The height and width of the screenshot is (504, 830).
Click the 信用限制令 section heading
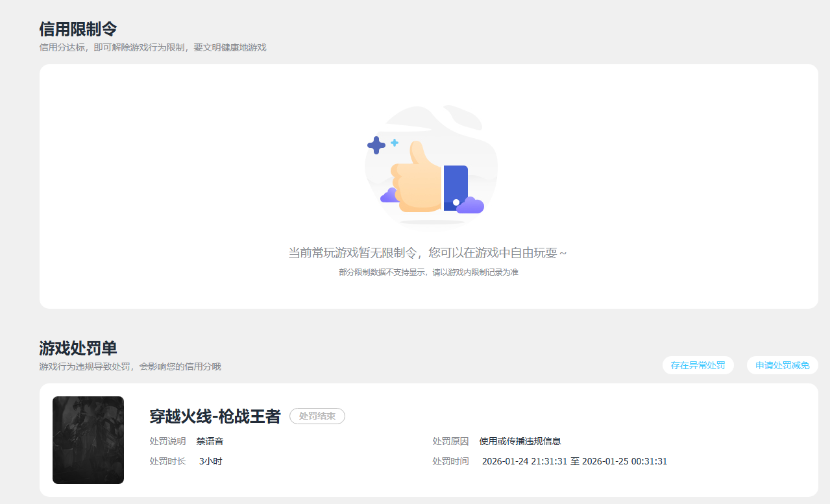(x=78, y=29)
